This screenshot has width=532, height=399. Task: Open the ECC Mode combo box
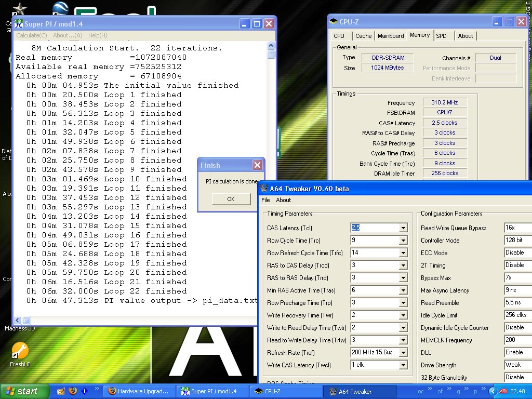(518, 253)
